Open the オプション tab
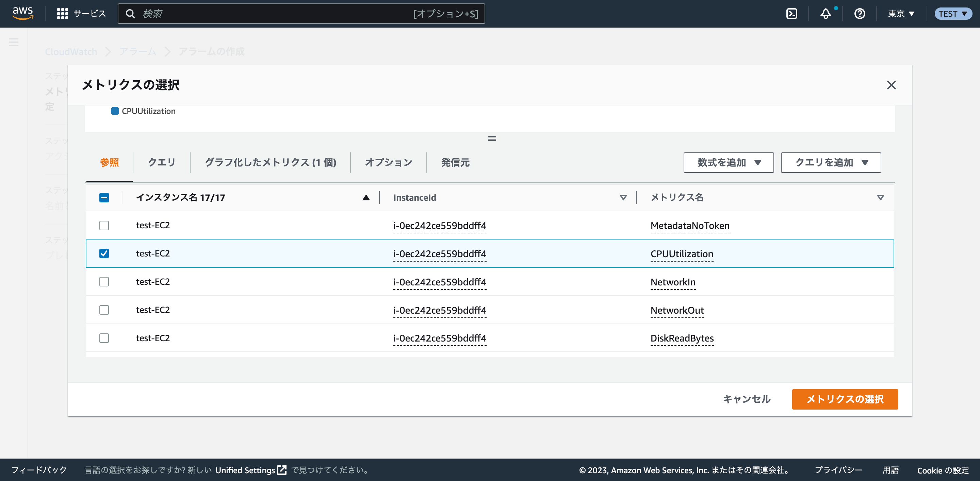Viewport: 980px width, 481px height. (388, 162)
